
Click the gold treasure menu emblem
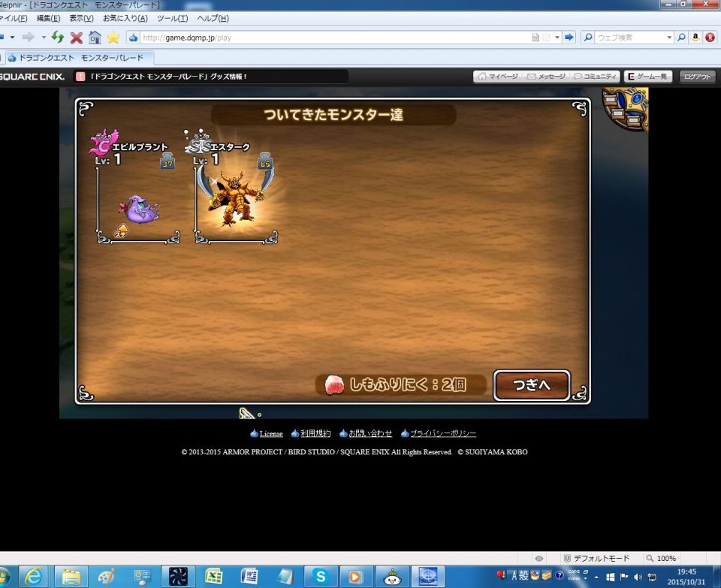(x=626, y=109)
